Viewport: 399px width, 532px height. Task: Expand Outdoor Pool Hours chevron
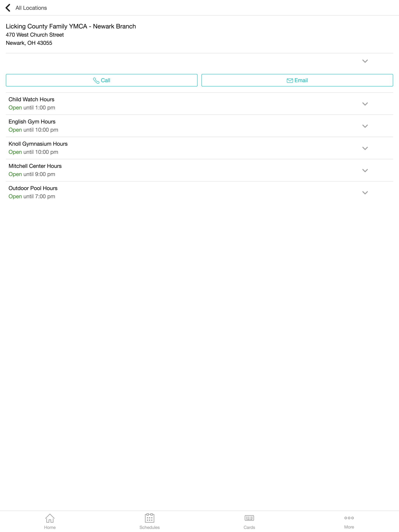(x=365, y=193)
